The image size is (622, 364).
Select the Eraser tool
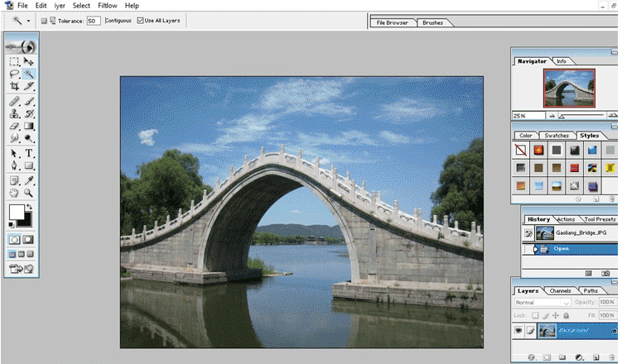(x=14, y=127)
